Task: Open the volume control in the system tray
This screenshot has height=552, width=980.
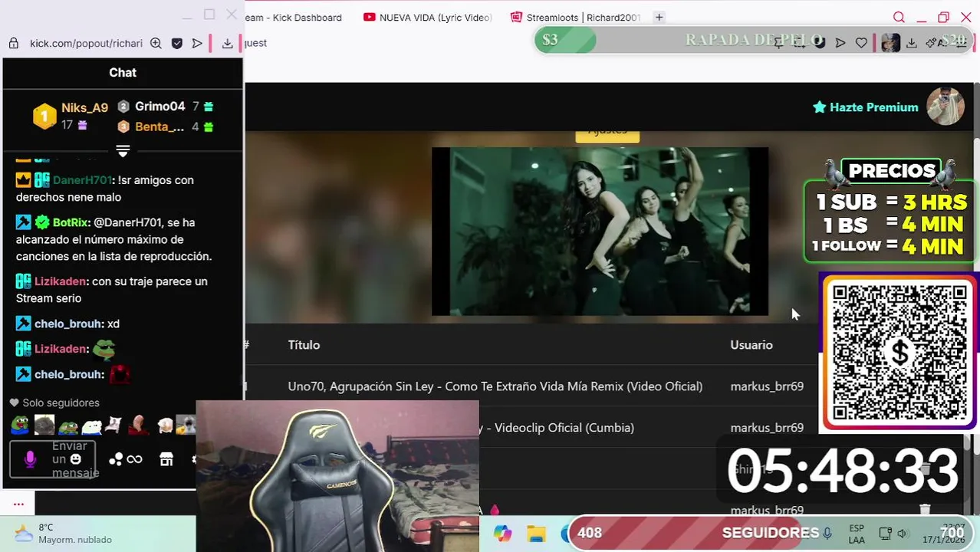Action: (x=902, y=534)
